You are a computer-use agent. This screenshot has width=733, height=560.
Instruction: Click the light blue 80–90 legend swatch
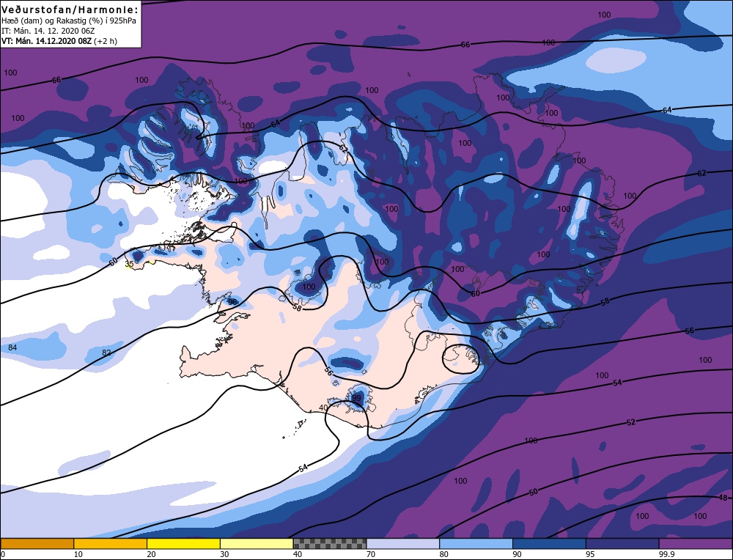(476, 543)
